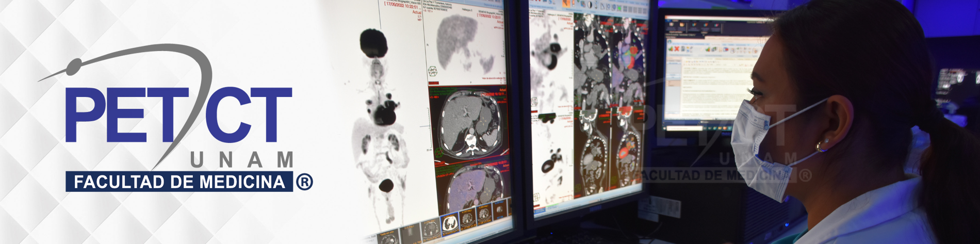
Task: Select the rightmost small PET series thumbnail
Action: [500, 210]
